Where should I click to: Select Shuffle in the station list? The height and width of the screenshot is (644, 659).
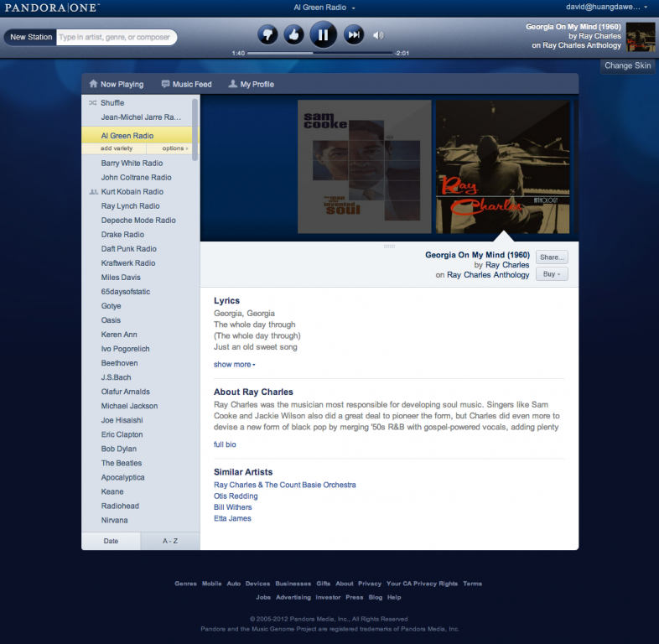click(x=112, y=103)
